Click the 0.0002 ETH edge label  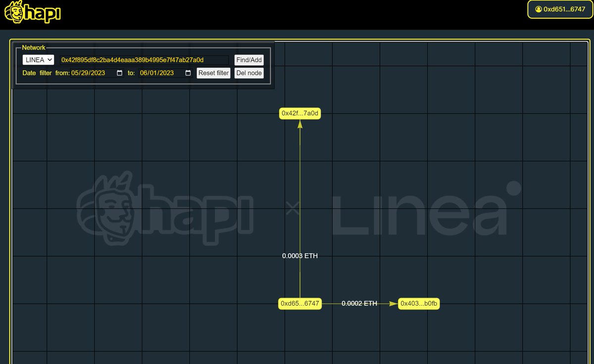[x=359, y=303]
